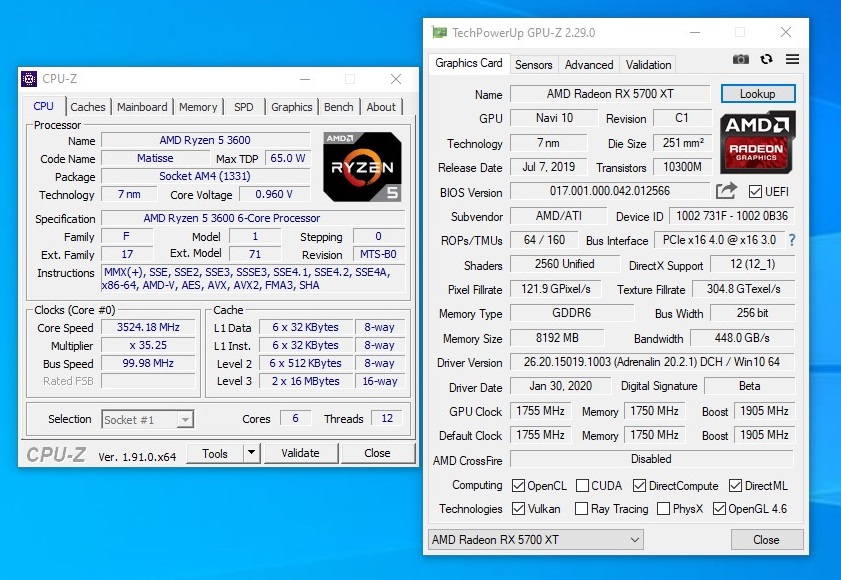The height and width of the screenshot is (580, 841).
Task: Click the Close button in GPU-Z
Action: click(x=766, y=539)
